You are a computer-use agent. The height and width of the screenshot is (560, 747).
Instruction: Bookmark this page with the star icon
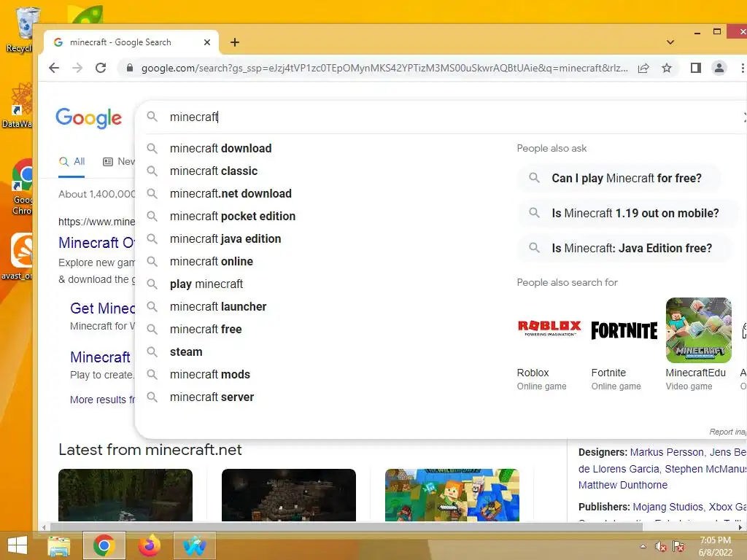coord(667,68)
